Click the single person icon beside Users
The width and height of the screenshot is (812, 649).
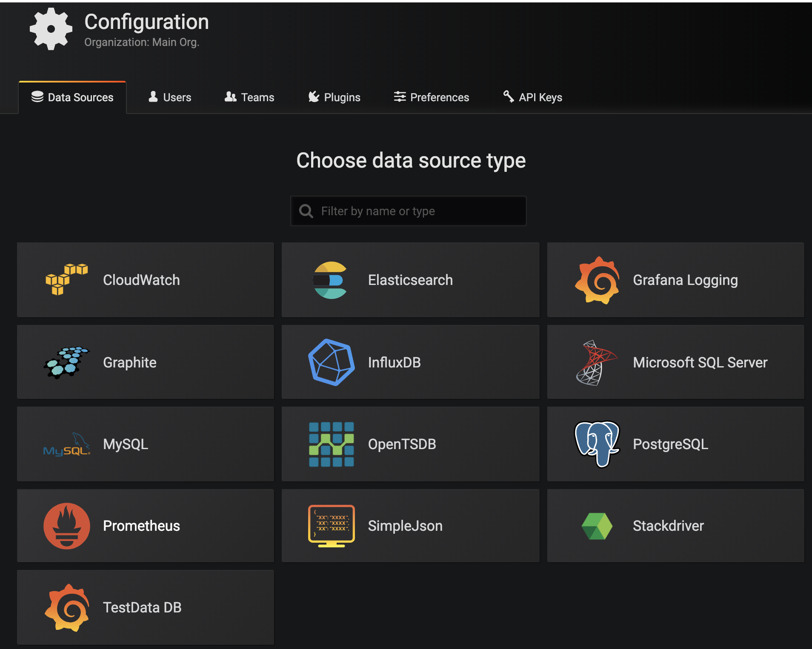pos(153,97)
